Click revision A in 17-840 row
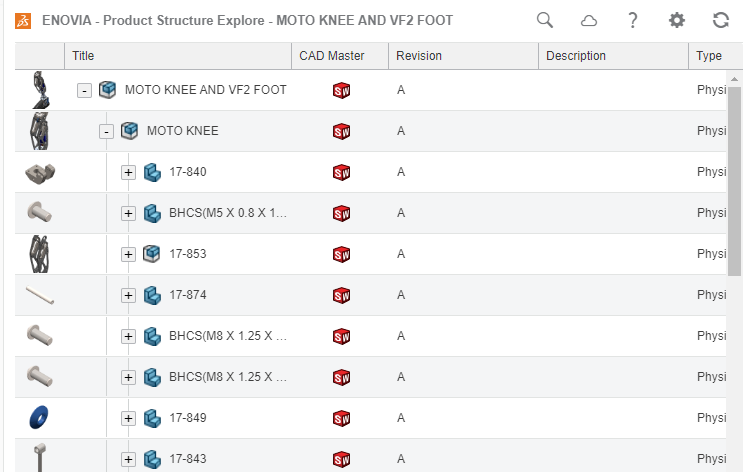The width and height of the screenshot is (751, 472). tap(401, 172)
